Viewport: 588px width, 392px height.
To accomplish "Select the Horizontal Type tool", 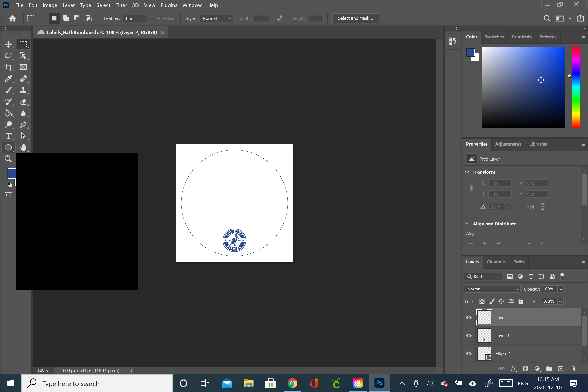I will (x=8, y=136).
